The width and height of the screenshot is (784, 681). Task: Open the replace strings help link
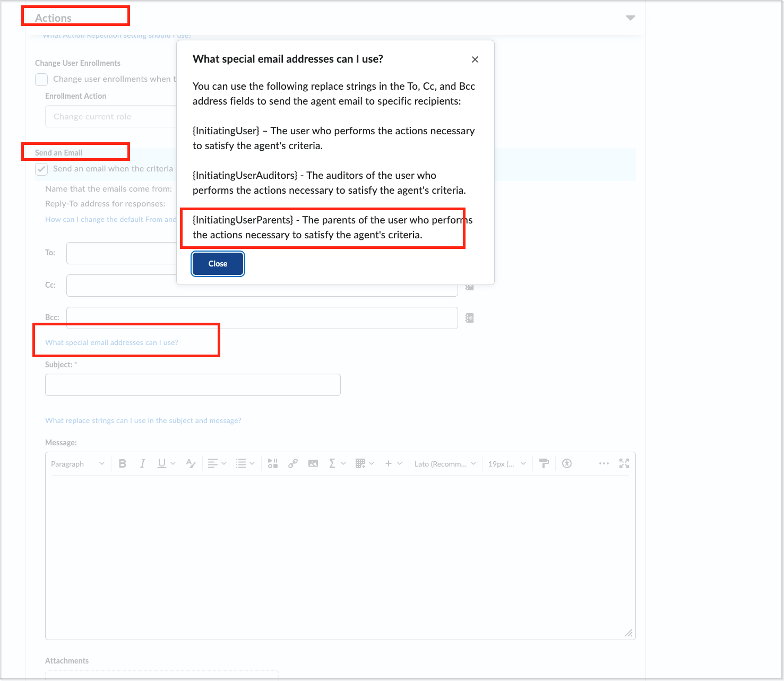click(143, 420)
